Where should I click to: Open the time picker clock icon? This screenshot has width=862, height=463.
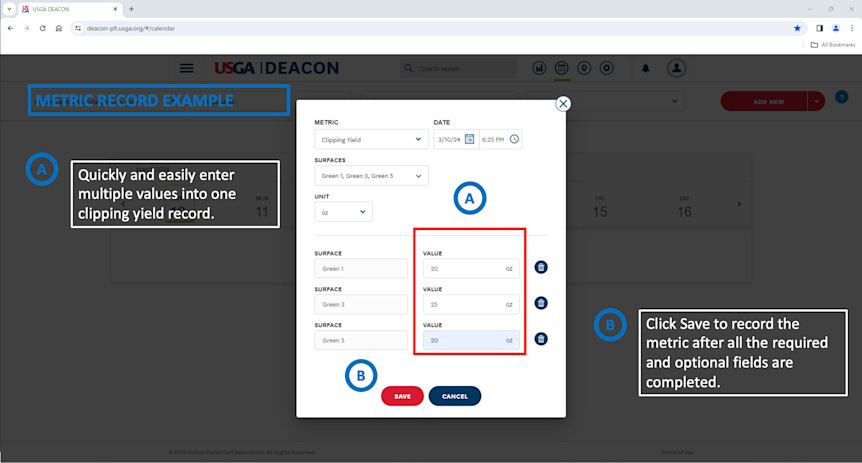[514, 139]
